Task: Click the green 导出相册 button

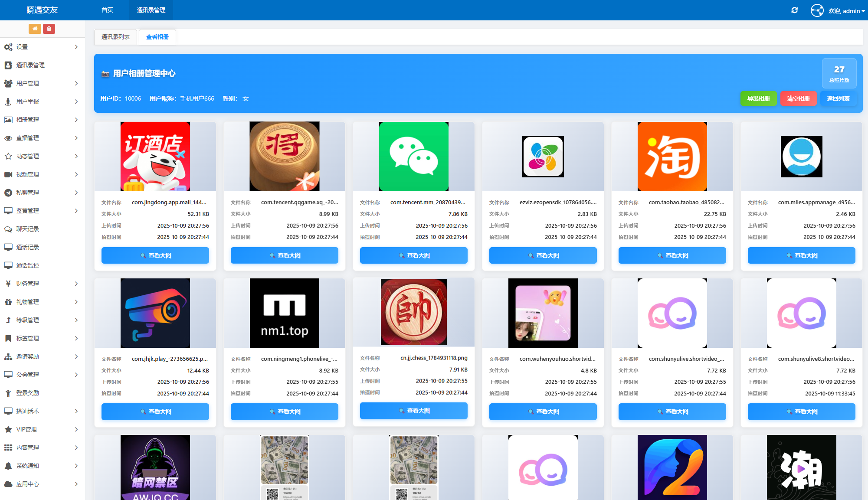Action: 758,98
